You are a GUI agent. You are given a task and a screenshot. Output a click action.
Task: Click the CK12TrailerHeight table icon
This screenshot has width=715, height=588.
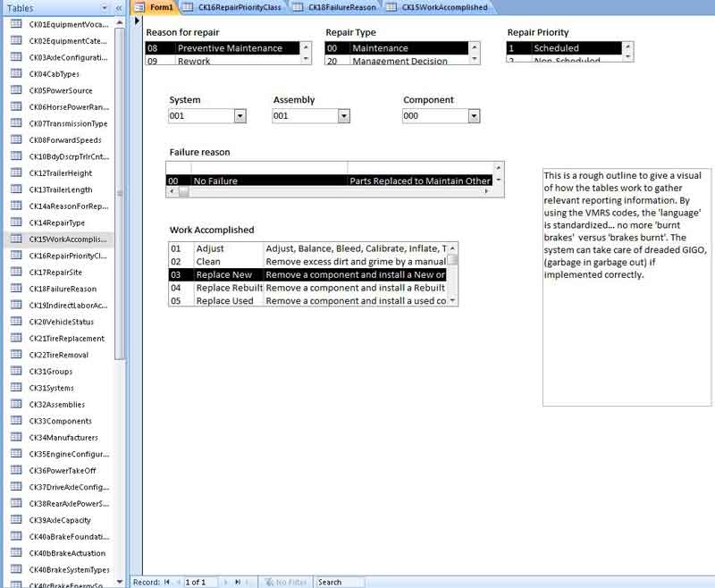[16, 172]
